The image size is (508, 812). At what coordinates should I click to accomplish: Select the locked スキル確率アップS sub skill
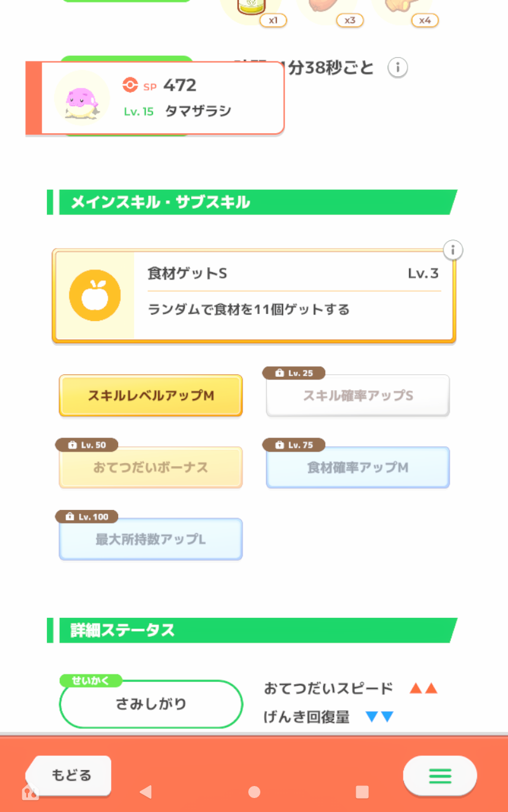358,396
